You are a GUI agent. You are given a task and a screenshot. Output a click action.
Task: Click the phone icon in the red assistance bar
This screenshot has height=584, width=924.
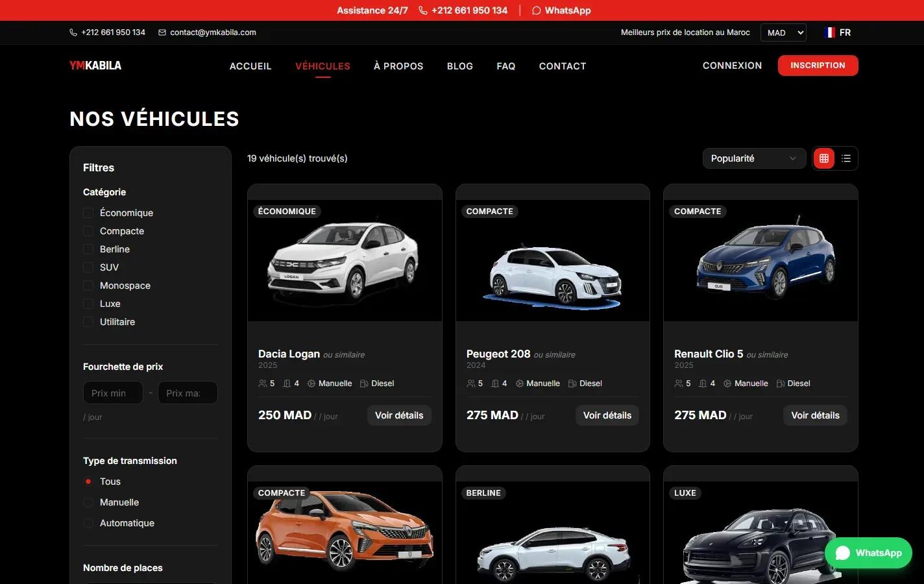pos(423,10)
